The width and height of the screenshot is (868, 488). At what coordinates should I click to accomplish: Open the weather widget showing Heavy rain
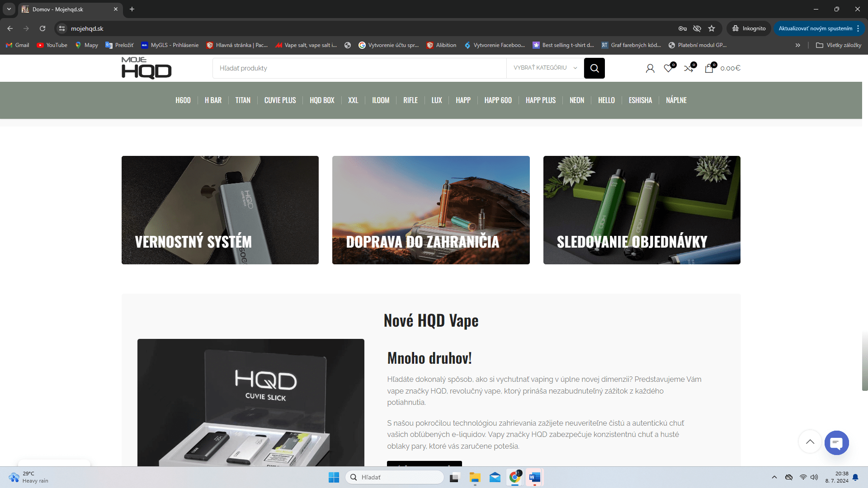click(x=28, y=477)
